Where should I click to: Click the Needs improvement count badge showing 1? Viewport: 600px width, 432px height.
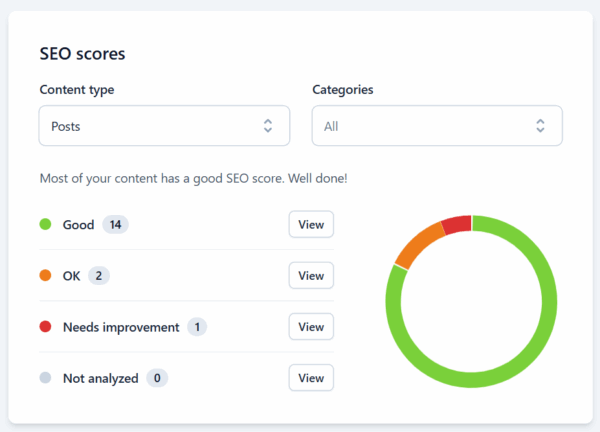[197, 327]
